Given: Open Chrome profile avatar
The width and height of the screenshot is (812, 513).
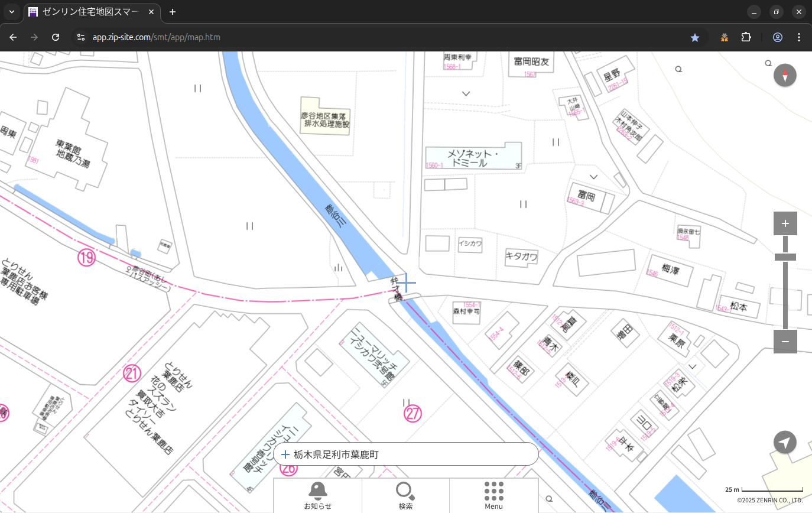Looking at the screenshot, I should coord(778,37).
